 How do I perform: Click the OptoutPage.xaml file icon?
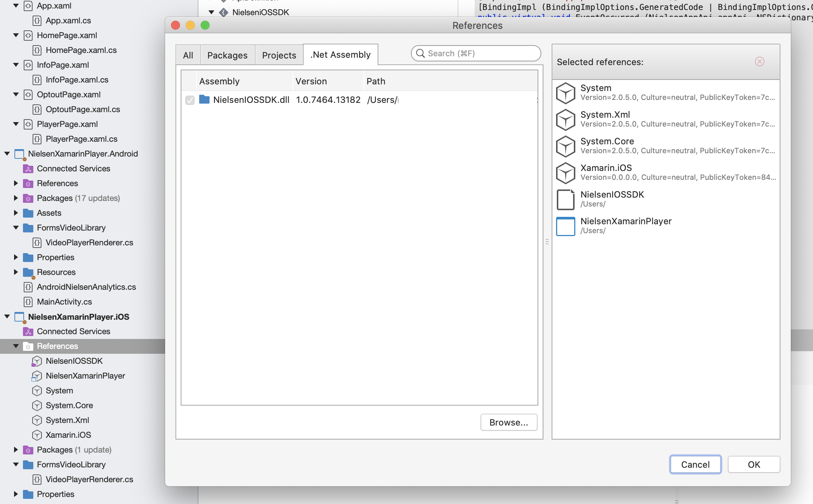(x=28, y=94)
